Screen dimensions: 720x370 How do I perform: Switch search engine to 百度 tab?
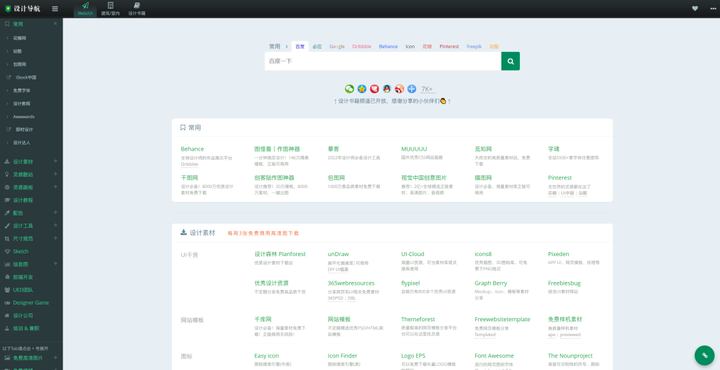pyautogui.click(x=300, y=46)
